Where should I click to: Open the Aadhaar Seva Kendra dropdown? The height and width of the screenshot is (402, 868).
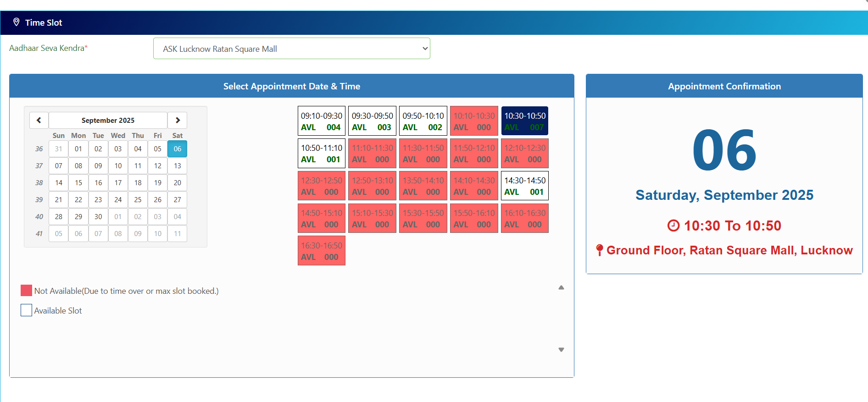point(292,49)
